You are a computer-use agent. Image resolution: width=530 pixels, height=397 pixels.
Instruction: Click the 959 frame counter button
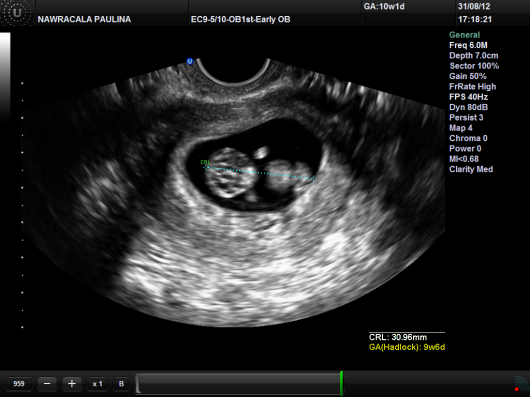point(19,384)
